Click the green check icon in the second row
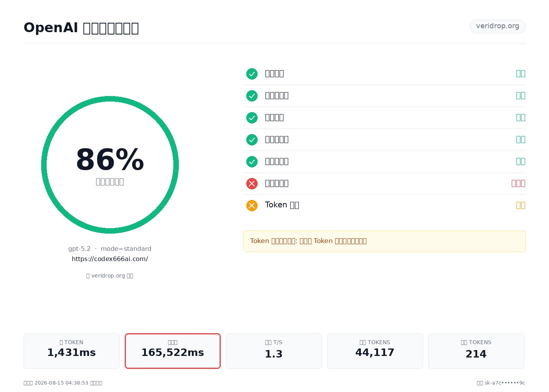Image resolution: width=549 pixels, height=392 pixels. pos(252,96)
